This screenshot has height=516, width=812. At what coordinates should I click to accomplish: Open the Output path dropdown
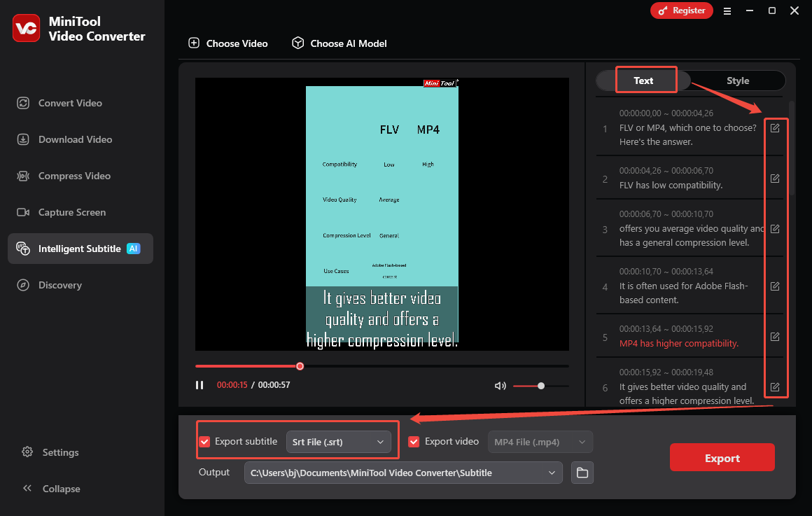(x=552, y=473)
